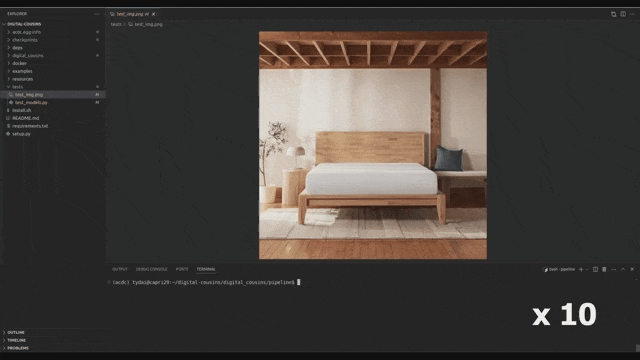Viewport: 640px width, 360px height.
Task: Expand the TIMELINE section
Action: [16, 340]
